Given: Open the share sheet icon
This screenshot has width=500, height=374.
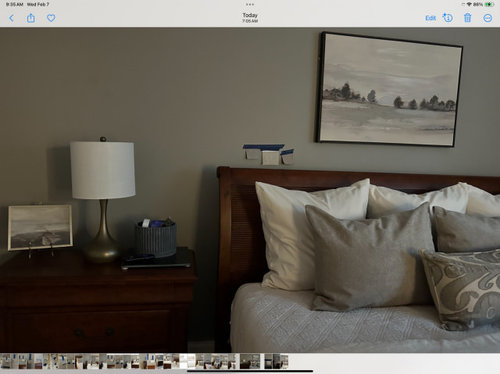Looking at the screenshot, I should pyautogui.click(x=31, y=18).
